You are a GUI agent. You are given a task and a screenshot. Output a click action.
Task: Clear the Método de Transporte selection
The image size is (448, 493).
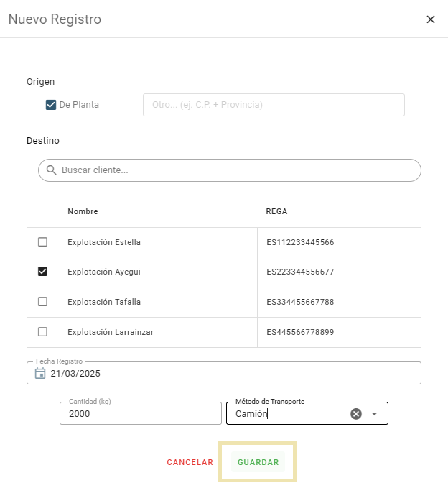[355, 413]
